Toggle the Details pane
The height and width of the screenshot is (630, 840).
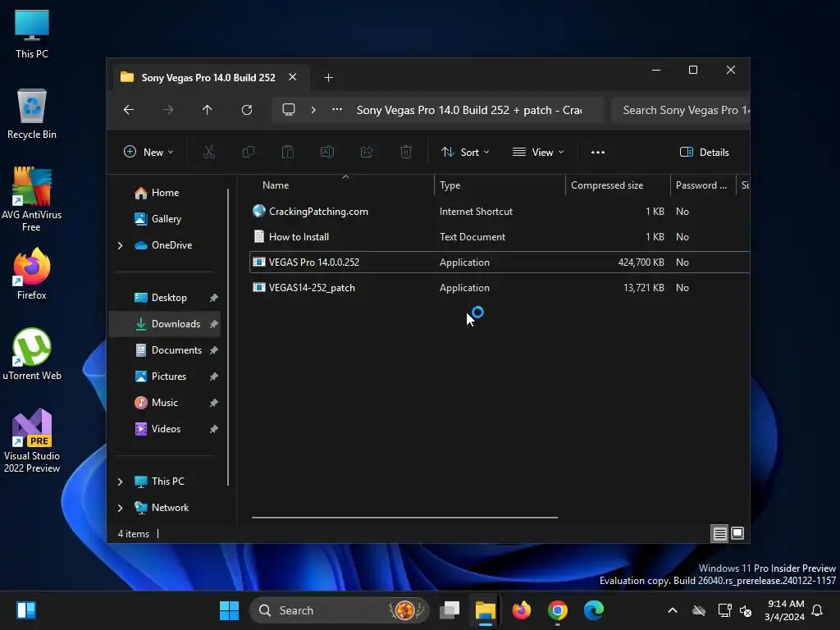click(704, 152)
